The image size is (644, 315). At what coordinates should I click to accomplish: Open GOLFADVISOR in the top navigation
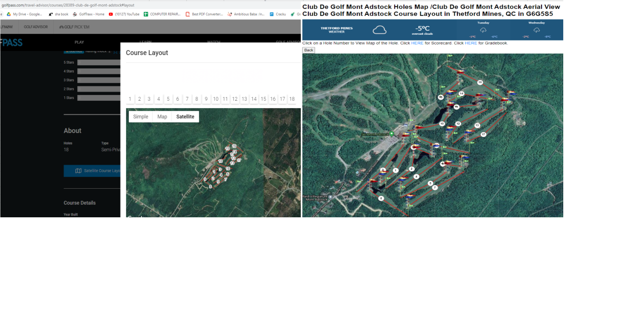click(36, 27)
